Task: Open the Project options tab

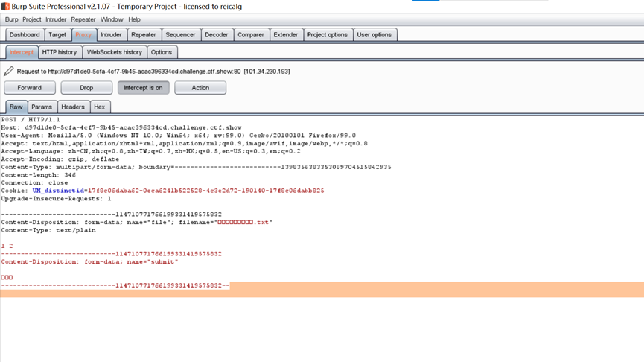Action: coord(328,35)
